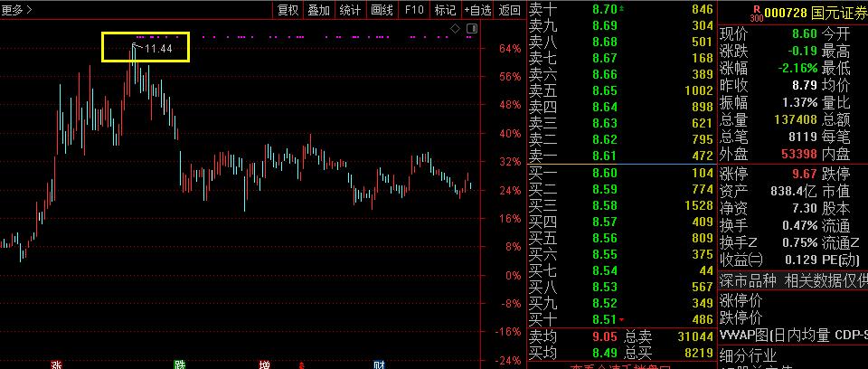868x369 pixels.
Task: Open the 叠加 overlay tool
Action: 319,9
